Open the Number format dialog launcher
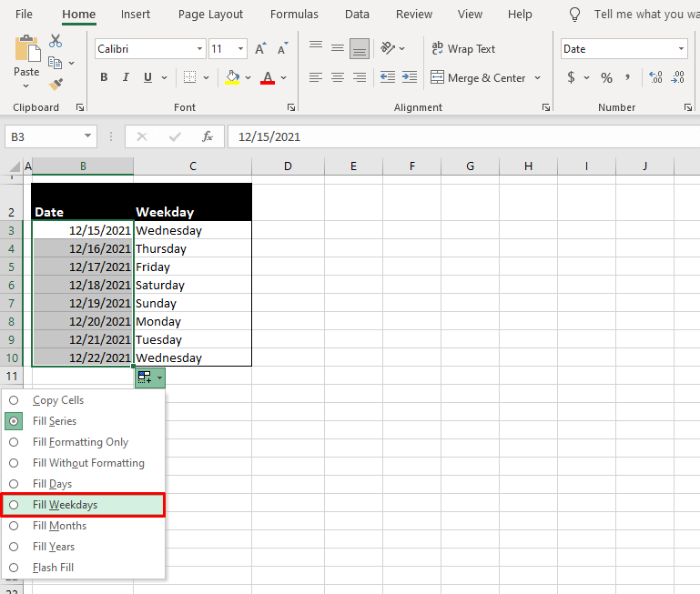The width and height of the screenshot is (700, 594). tap(688, 107)
